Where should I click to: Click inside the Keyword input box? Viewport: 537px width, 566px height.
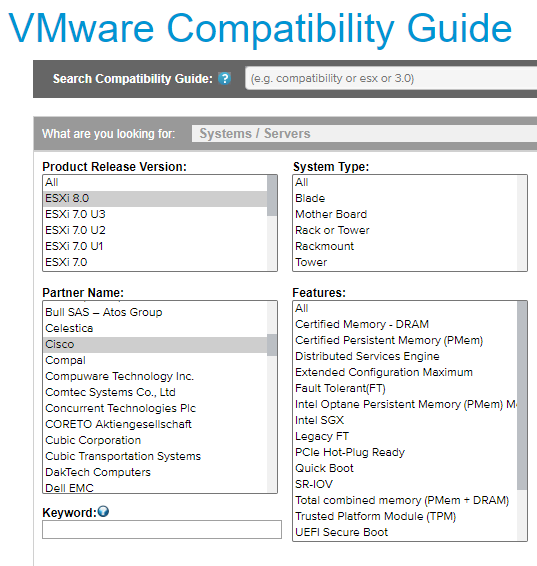[162, 530]
